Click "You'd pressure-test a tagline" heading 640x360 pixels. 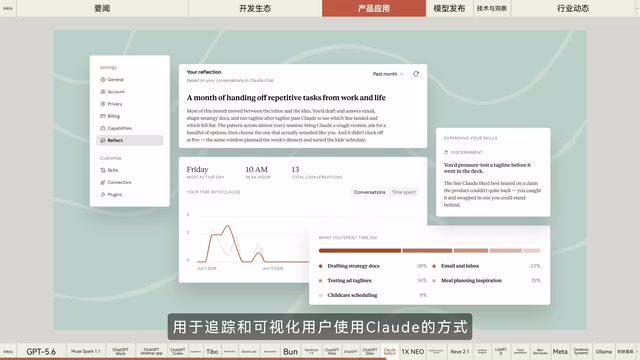point(487,168)
